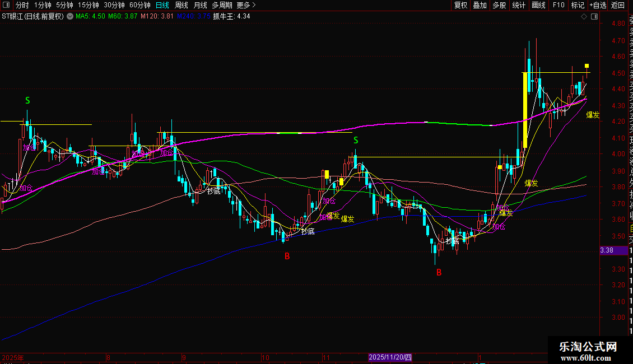Click the 2025/11/20/四 date tag
This screenshot has width=633, height=364.
pyautogui.click(x=390, y=357)
